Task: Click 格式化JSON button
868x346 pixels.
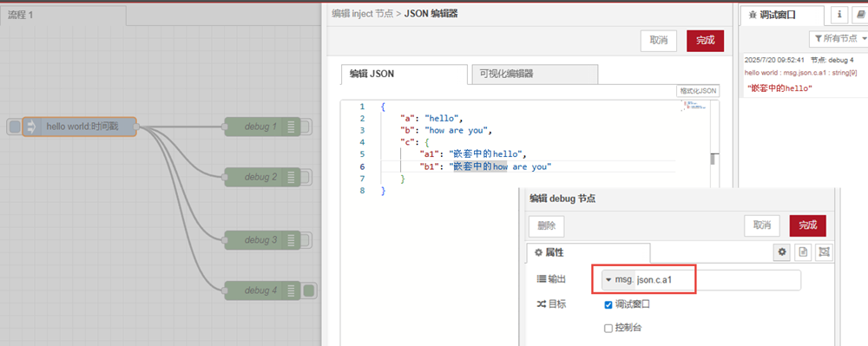Action: pyautogui.click(x=698, y=91)
